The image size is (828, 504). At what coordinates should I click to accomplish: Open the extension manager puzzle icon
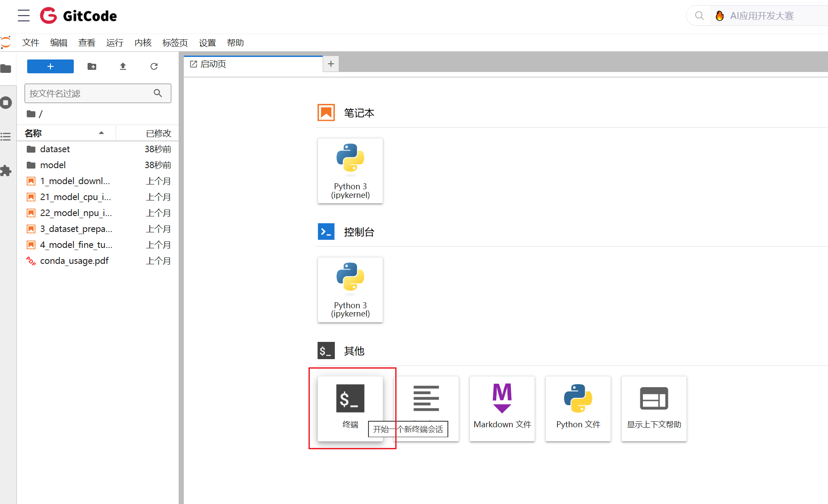(6, 171)
